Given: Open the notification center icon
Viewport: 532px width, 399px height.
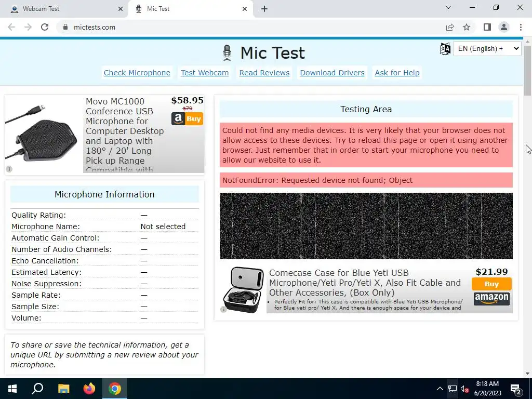Looking at the screenshot, I should point(516,389).
